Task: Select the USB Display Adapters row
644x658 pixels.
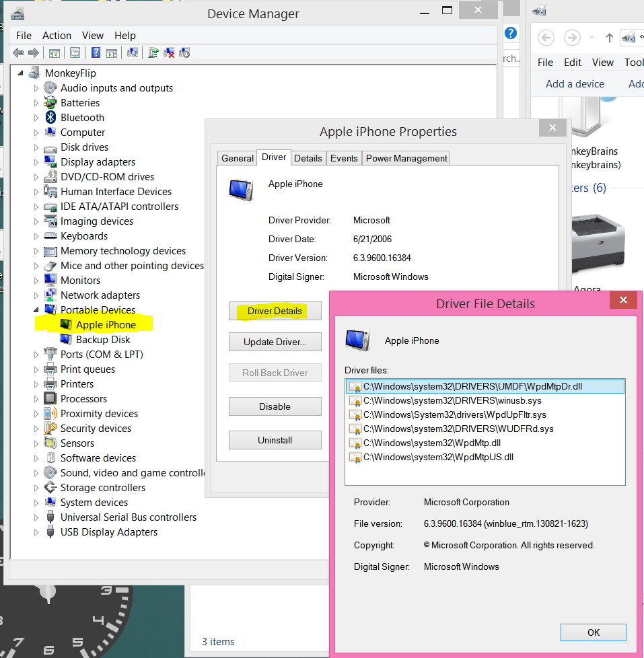Action: (109, 532)
